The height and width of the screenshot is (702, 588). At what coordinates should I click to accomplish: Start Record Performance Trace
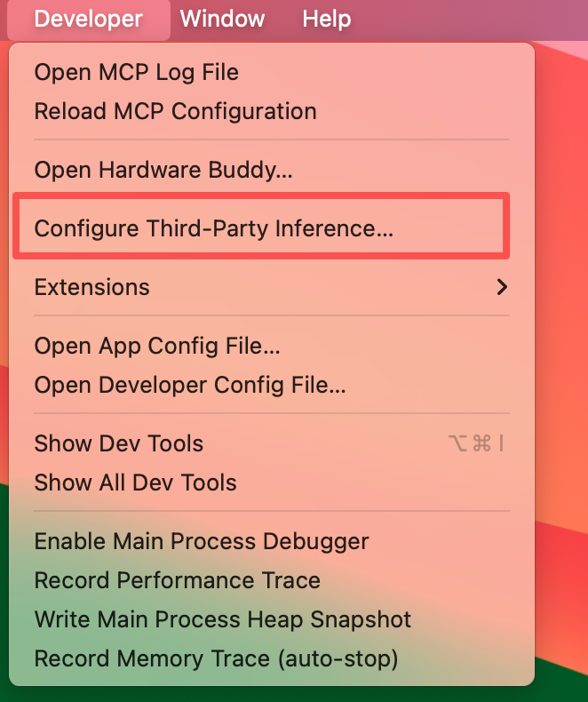tap(177, 580)
